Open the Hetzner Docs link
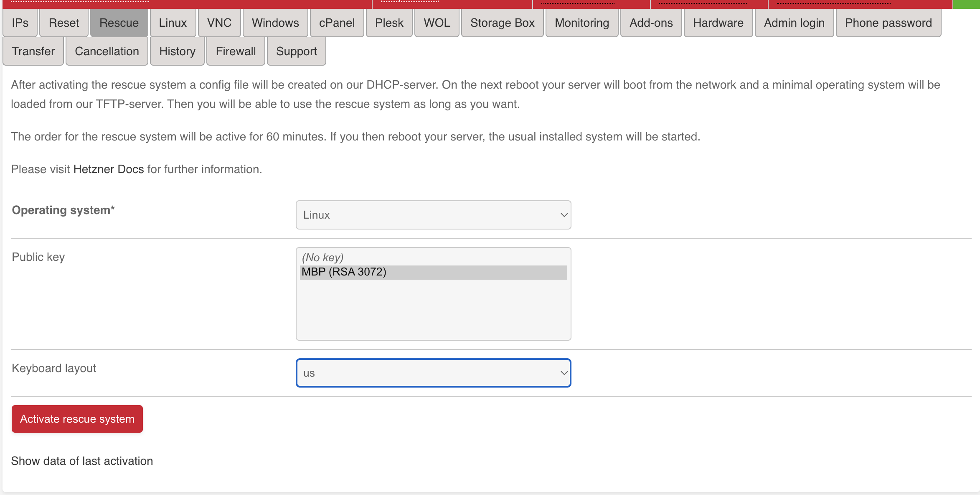 [x=109, y=169]
